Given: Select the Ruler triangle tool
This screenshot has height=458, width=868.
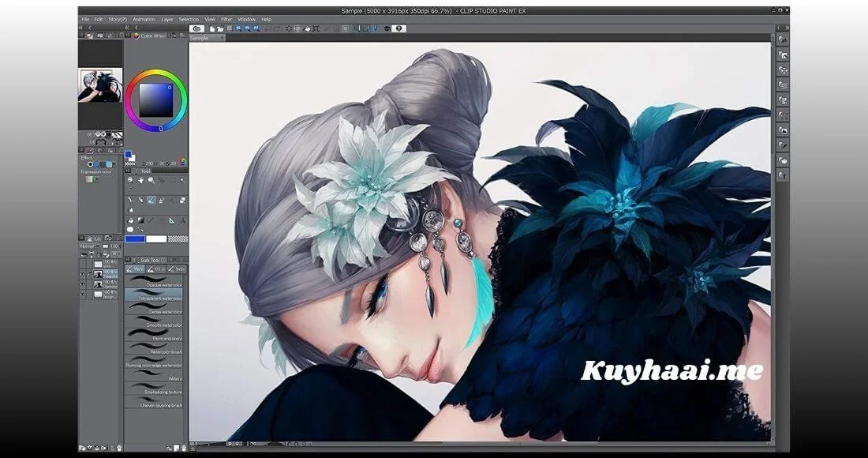Looking at the screenshot, I should (x=172, y=220).
